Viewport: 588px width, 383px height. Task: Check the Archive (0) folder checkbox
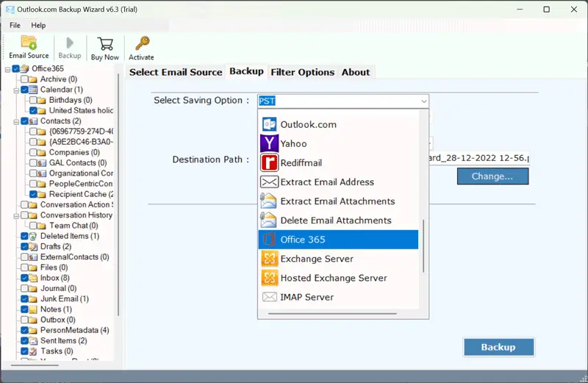tap(25, 79)
